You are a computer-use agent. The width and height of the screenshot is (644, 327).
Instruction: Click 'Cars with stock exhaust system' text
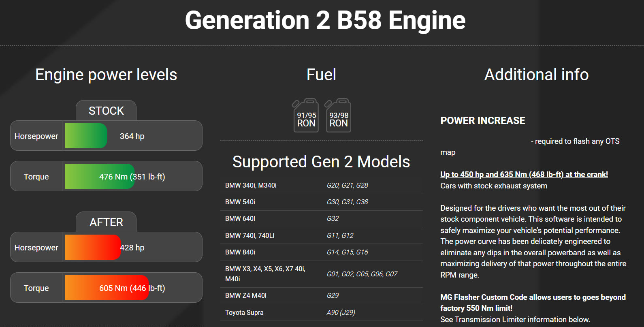pyautogui.click(x=494, y=186)
